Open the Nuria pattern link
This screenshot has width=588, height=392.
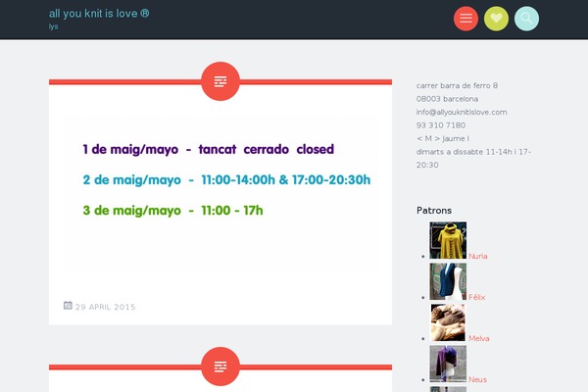point(478,256)
